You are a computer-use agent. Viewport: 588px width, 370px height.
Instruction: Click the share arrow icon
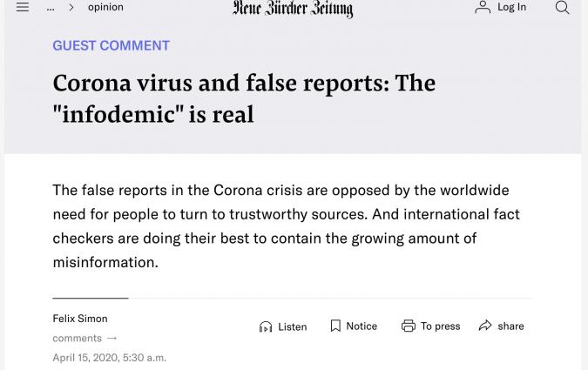tap(485, 326)
